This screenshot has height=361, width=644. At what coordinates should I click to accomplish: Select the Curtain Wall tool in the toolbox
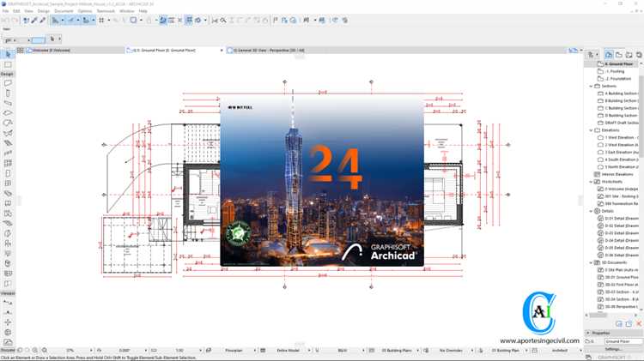8,163
